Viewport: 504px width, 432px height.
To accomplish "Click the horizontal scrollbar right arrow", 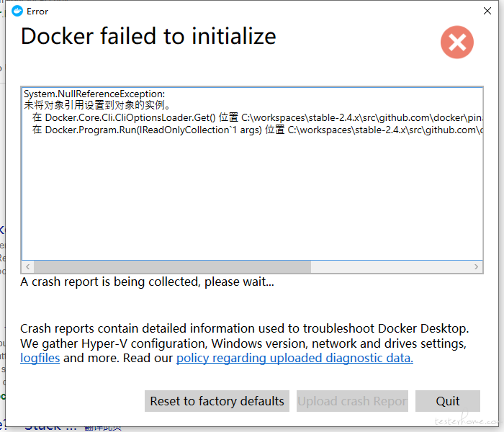I will tap(476, 267).
